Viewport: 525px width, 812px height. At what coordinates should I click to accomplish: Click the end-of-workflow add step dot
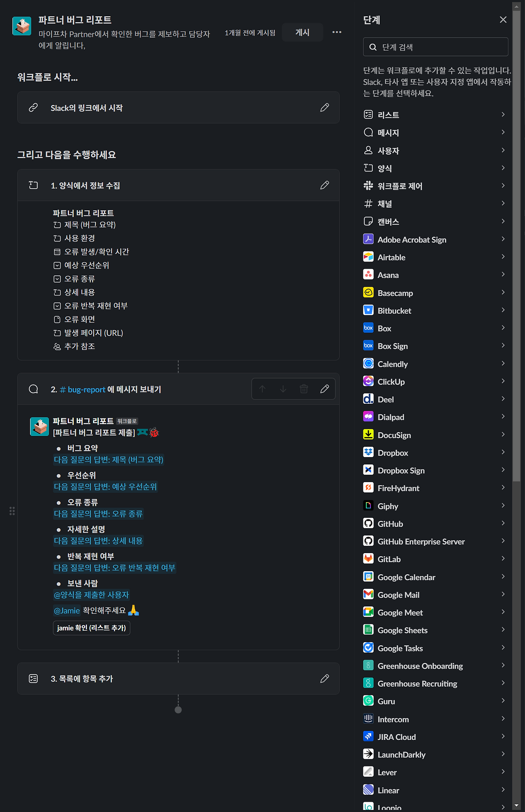tap(178, 710)
